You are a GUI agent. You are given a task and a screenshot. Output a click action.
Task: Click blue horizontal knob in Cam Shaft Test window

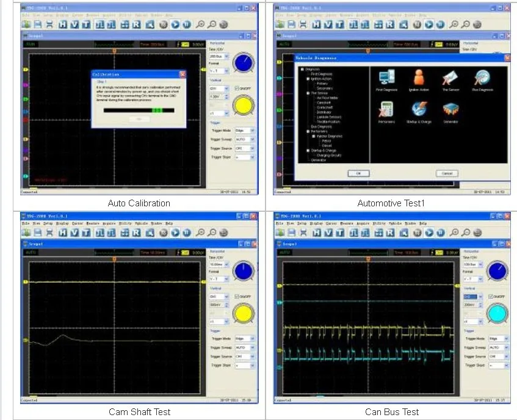[x=244, y=271]
